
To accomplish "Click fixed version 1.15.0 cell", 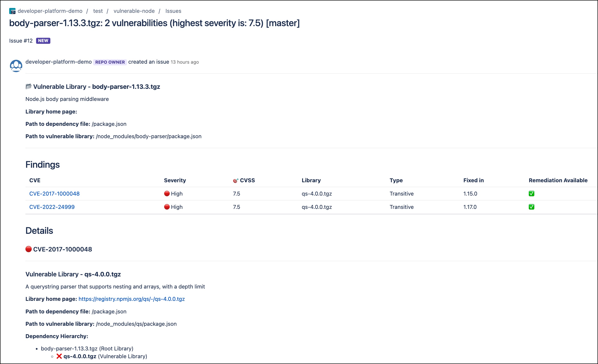I will click(470, 194).
